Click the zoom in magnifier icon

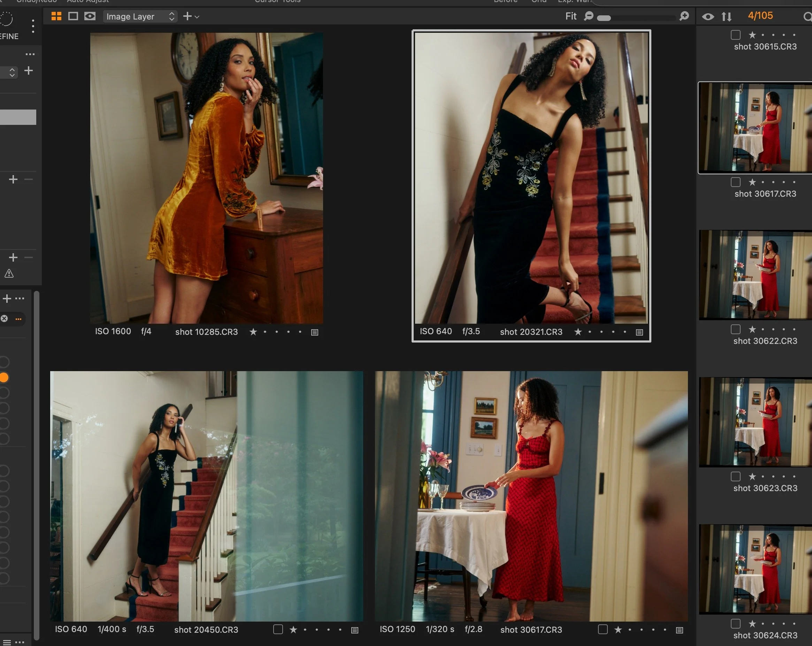pos(684,16)
